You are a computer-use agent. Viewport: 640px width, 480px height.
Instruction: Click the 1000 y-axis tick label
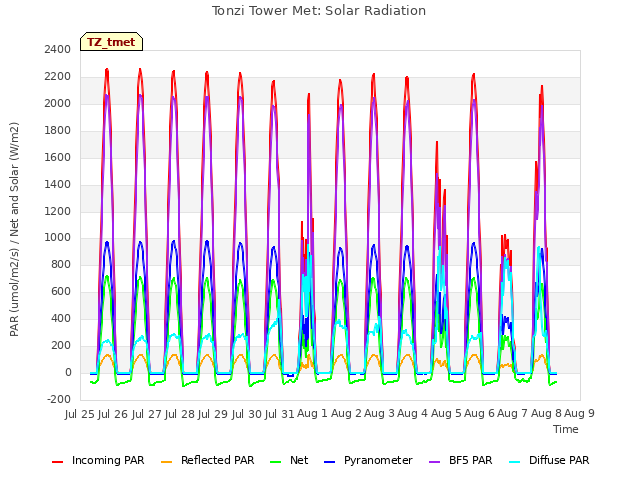click(x=58, y=238)
